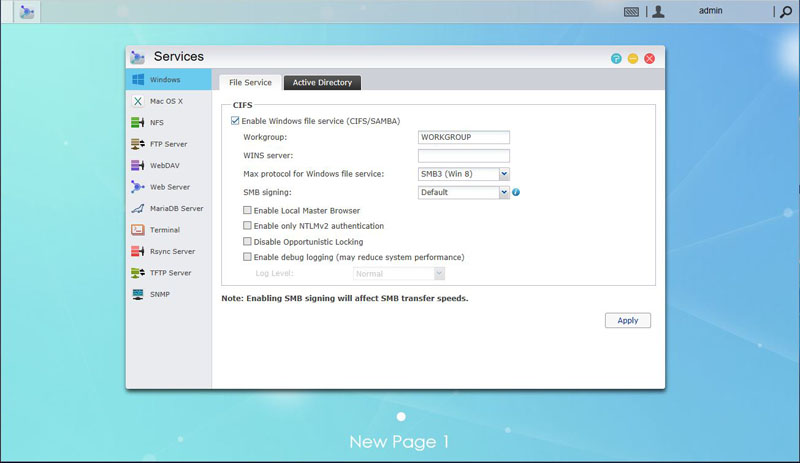800x463 pixels.
Task: Select the FTP Server icon
Action: pyautogui.click(x=138, y=144)
